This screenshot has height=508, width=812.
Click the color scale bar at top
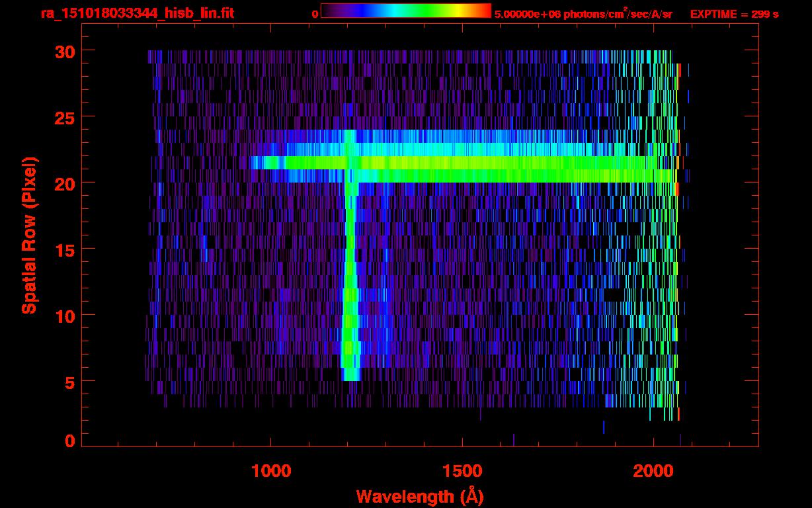tap(406, 11)
